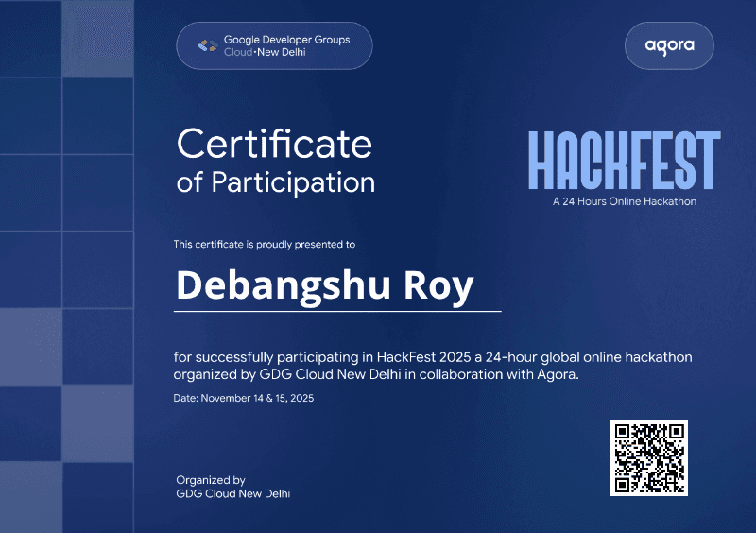The image size is (756, 533).
Task: Click the 'Cloud·New Delhi' text
Action: pos(265,52)
